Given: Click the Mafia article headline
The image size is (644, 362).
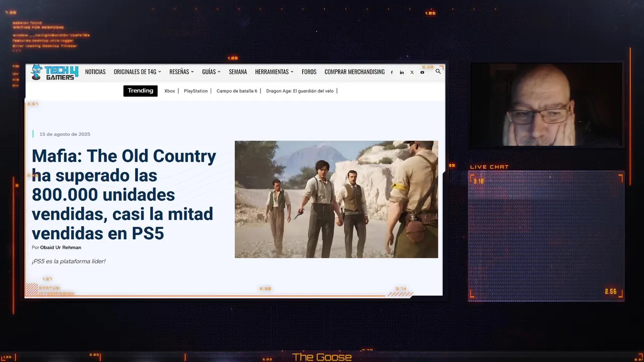Looking at the screenshot, I should [124, 195].
